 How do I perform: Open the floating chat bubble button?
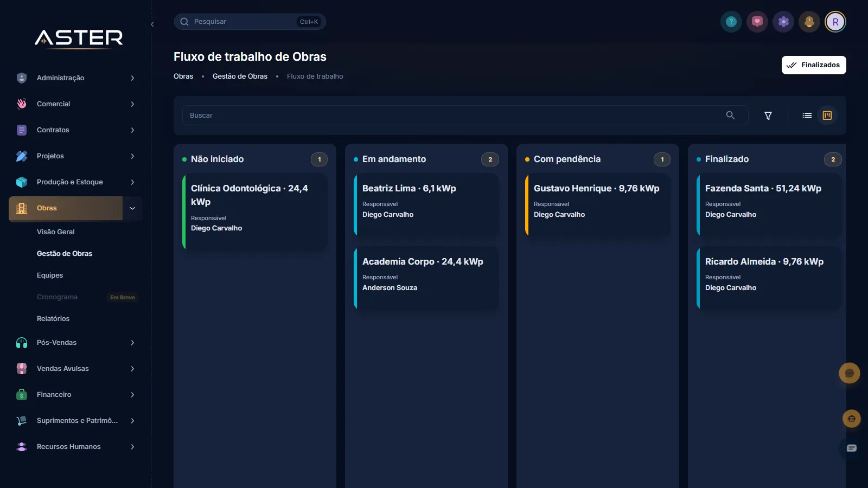[x=850, y=373]
